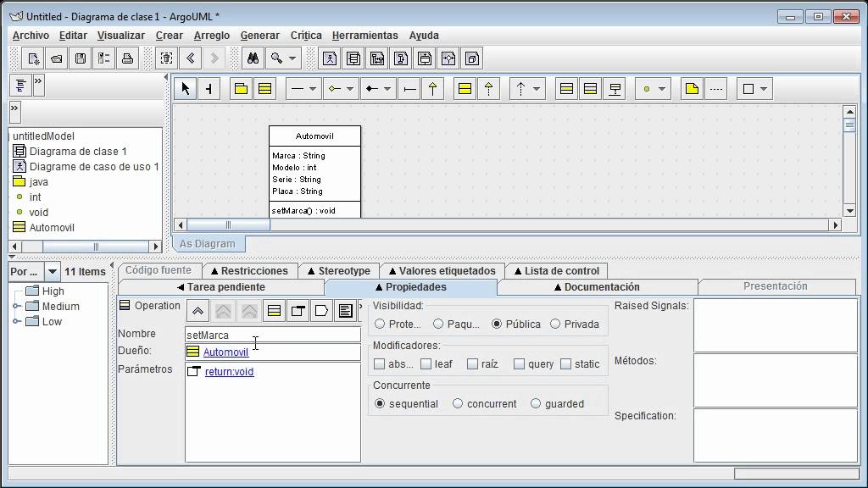
Task: Pick the new Class tool
Action: click(264, 88)
